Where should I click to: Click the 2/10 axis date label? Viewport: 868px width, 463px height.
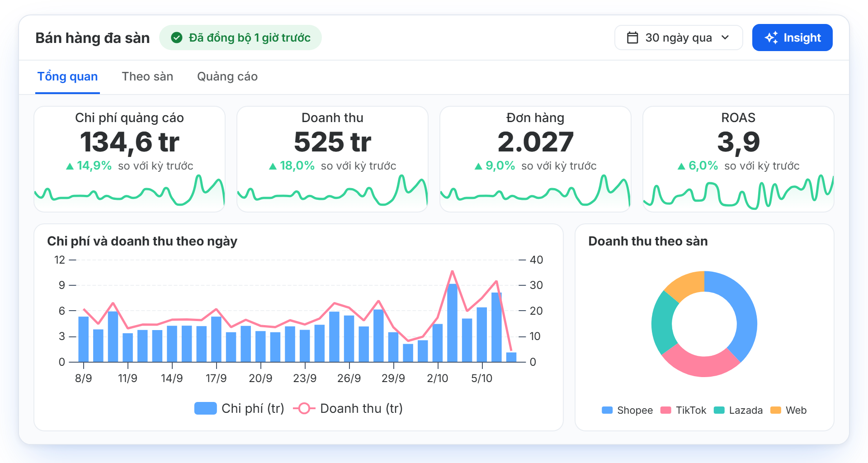click(438, 378)
